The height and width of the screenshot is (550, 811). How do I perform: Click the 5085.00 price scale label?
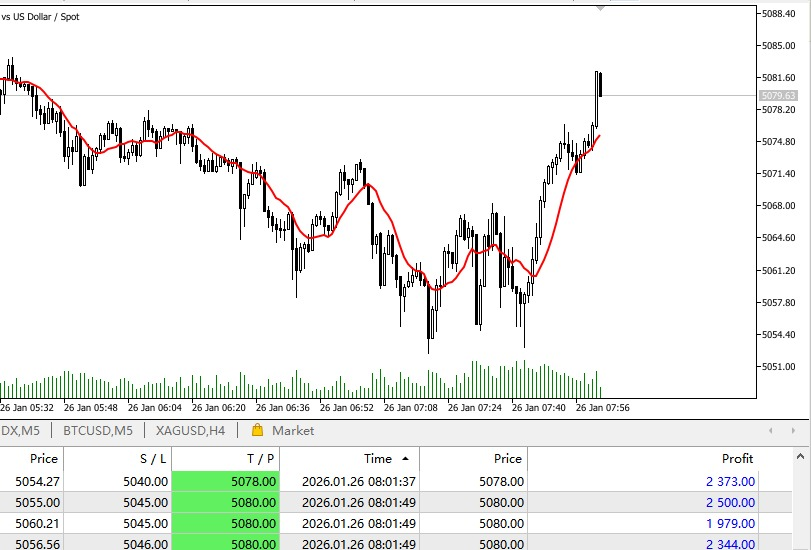click(778, 46)
